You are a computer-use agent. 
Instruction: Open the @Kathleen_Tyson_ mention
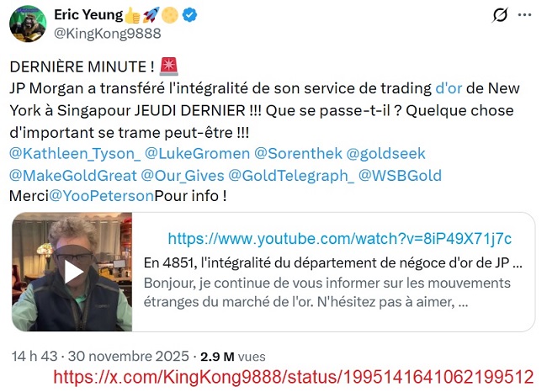tap(75, 154)
